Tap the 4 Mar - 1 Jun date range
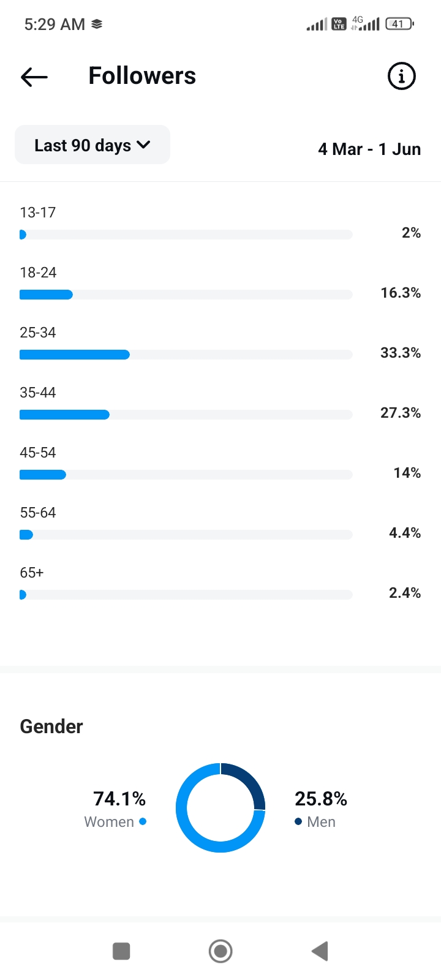Viewport: 441px width, 980px height. pyautogui.click(x=369, y=149)
